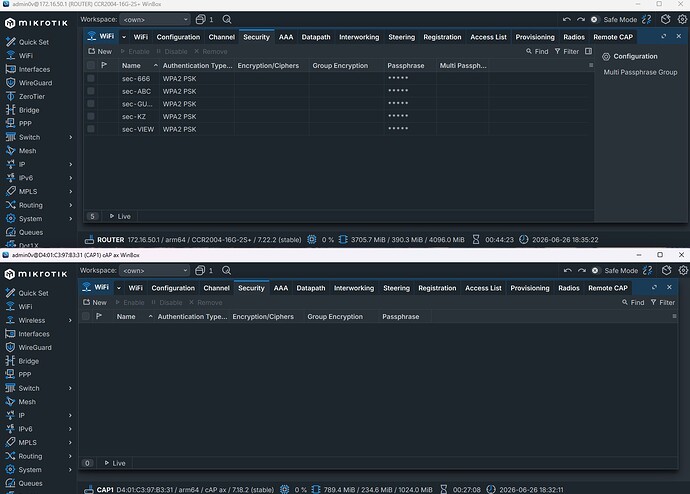690x494 pixels.
Task: Expand the IP submenu in the ROUTER sidebar
Action: pos(70,165)
